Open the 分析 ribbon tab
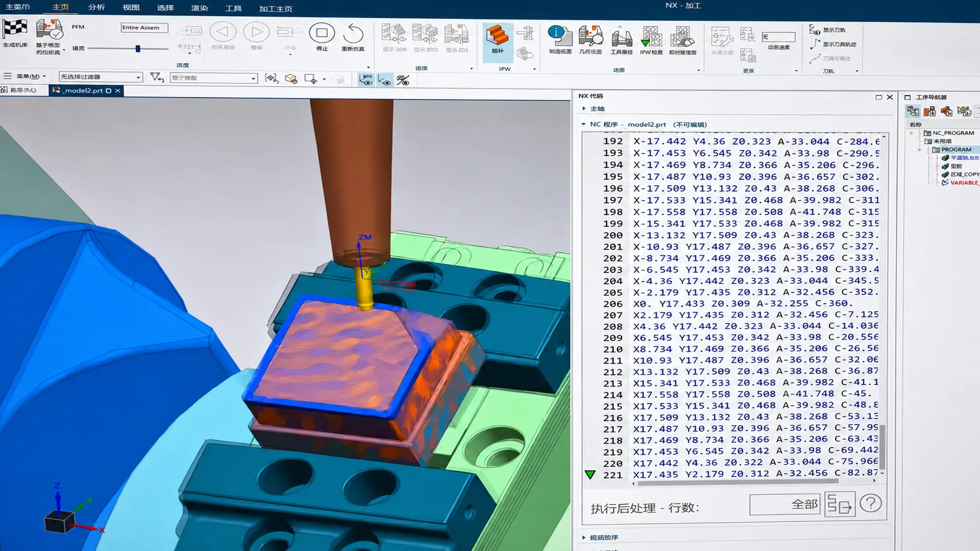 click(96, 7)
